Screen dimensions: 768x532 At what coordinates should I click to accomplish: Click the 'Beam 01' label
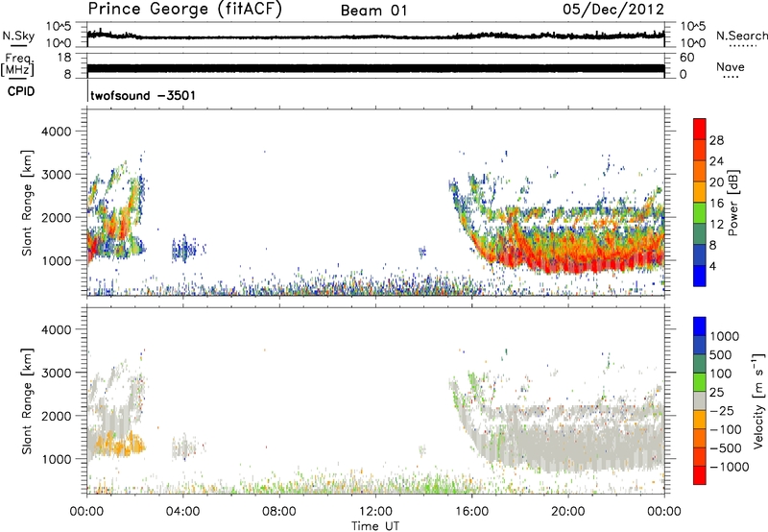pyautogui.click(x=374, y=11)
